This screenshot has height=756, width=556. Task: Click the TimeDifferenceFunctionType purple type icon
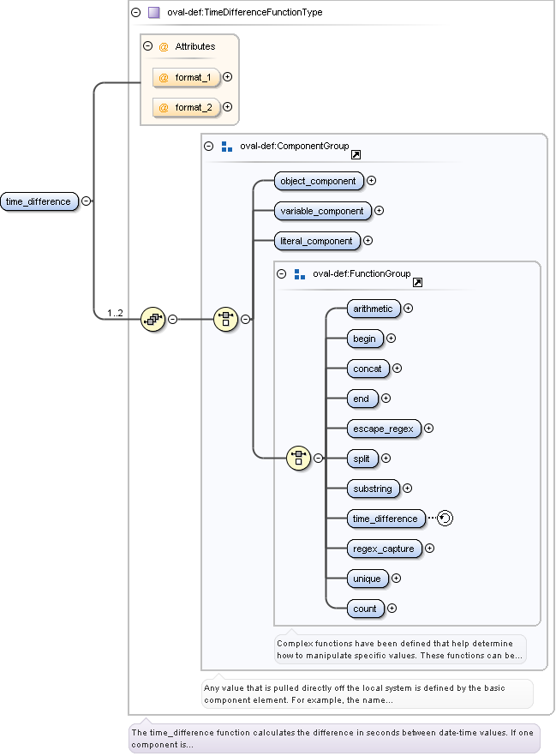[153, 13]
